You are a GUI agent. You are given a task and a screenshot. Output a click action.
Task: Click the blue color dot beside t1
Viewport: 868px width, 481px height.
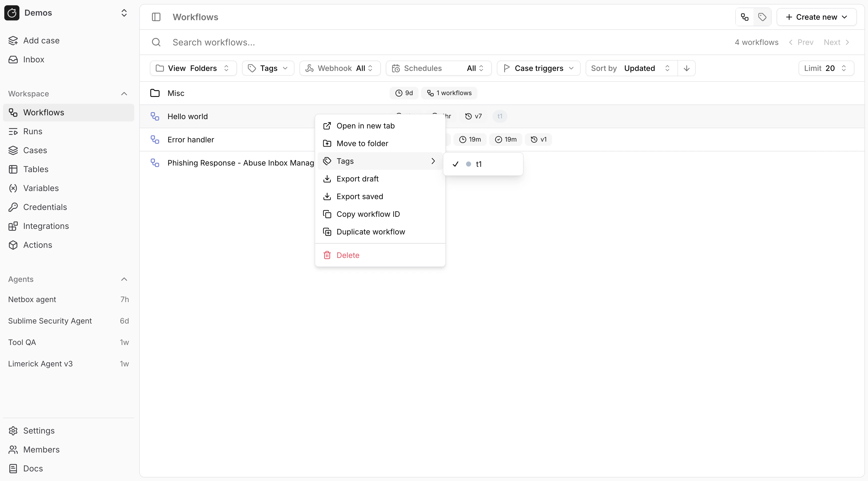(x=468, y=164)
